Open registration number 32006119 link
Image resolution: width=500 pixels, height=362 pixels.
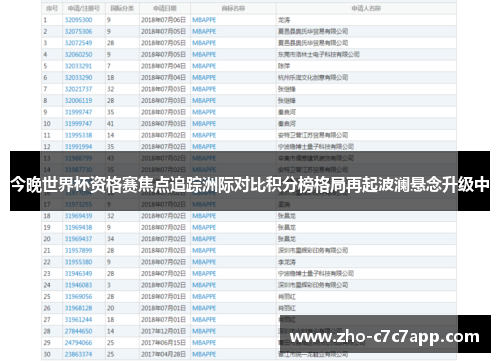pos(78,101)
